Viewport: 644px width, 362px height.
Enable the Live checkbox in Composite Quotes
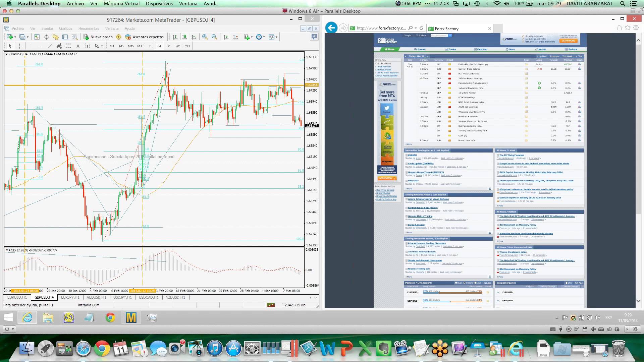click(x=567, y=283)
